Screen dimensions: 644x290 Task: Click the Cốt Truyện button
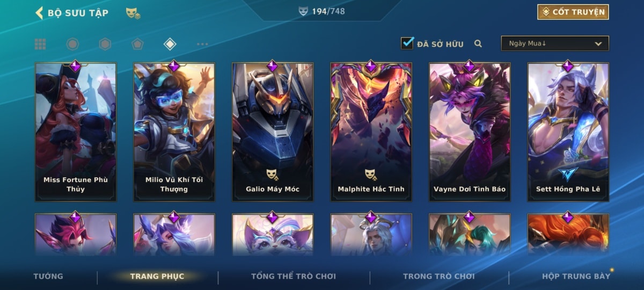573,12
